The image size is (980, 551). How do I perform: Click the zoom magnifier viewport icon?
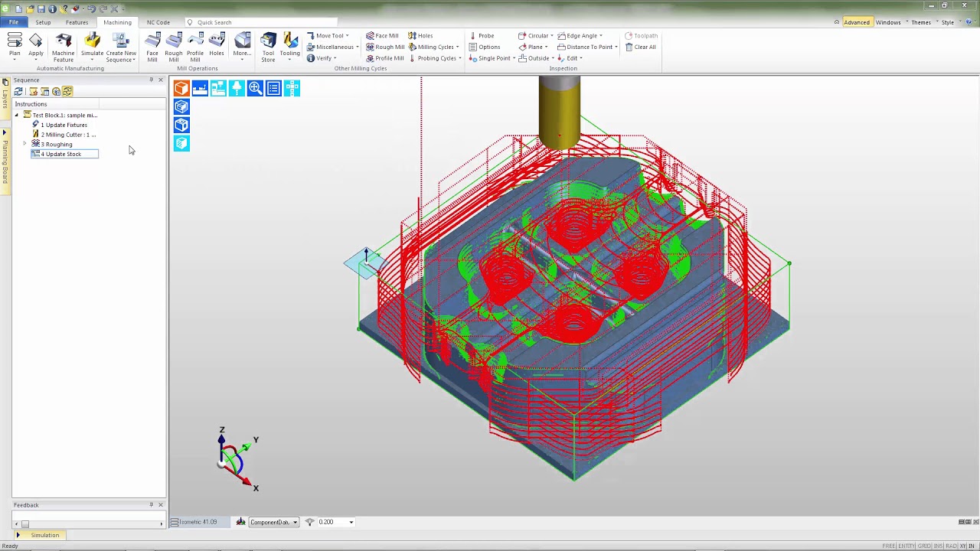[x=255, y=88]
